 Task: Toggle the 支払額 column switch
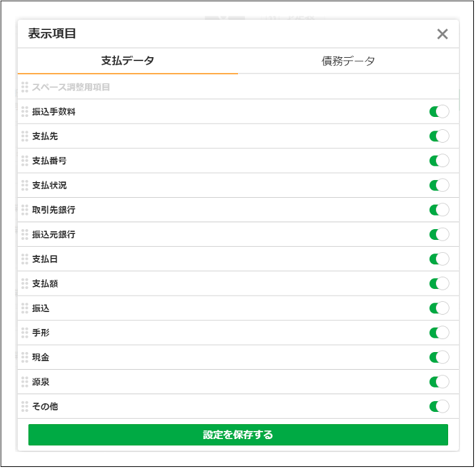tap(439, 283)
